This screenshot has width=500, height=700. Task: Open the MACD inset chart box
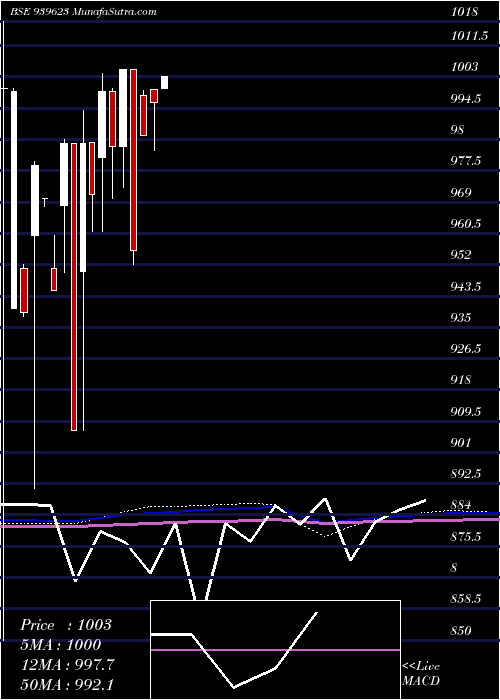click(x=275, y=650)
